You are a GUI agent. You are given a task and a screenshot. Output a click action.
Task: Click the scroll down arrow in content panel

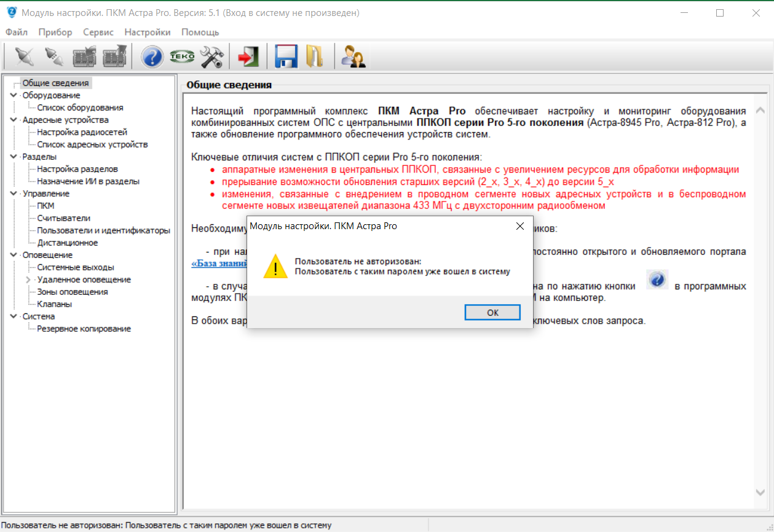click(x=760, y=493)
